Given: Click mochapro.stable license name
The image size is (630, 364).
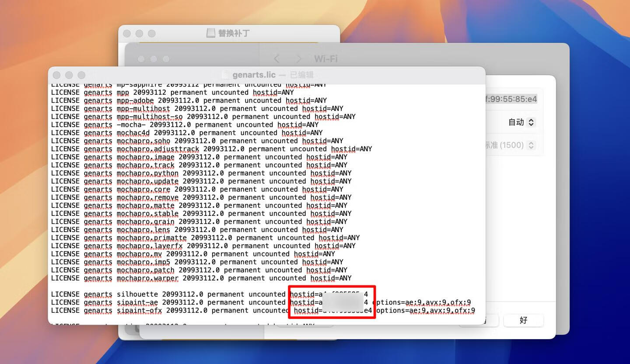Looking at the screenshot, I should click(147, 214).
